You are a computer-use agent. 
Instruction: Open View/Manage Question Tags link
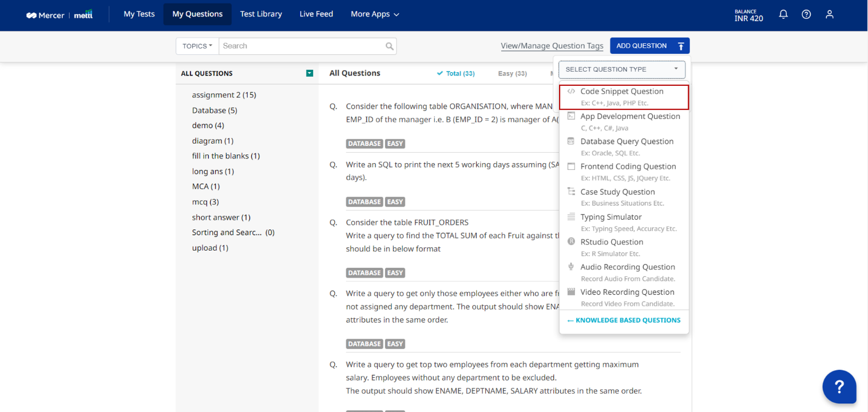552,46
